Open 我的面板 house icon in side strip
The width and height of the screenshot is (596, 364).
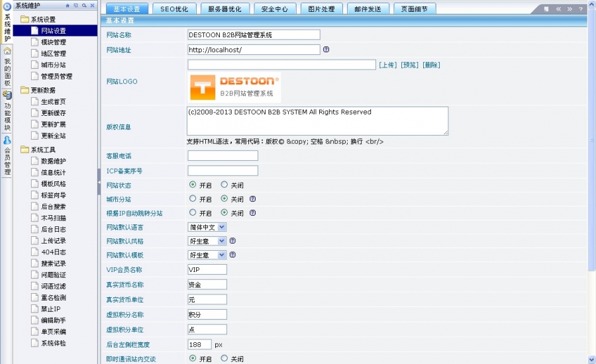pyautogui.click(x=7, y=51)
